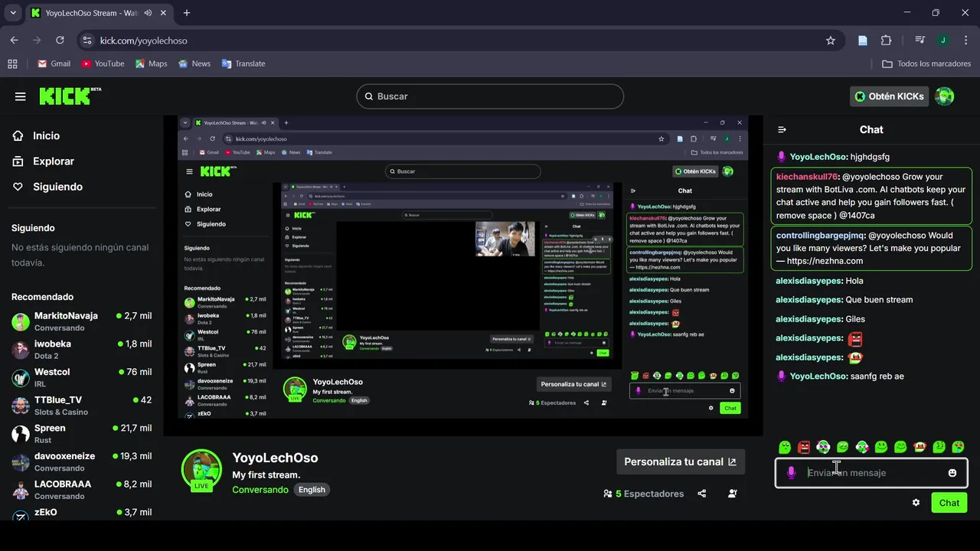Send message with the green Chat button

[x=949, y=503]
